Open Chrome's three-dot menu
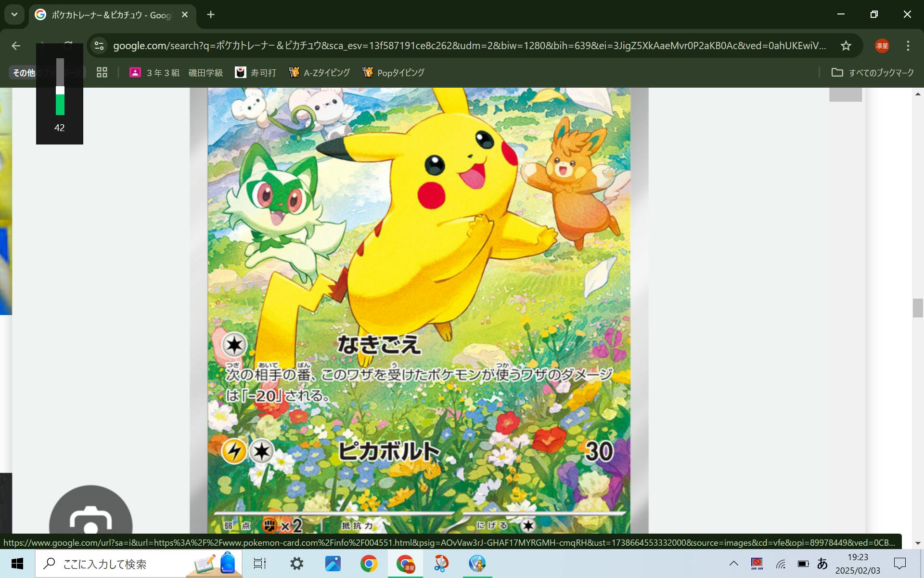This screenshot has height=578, width=924. (x=908, y=46)
